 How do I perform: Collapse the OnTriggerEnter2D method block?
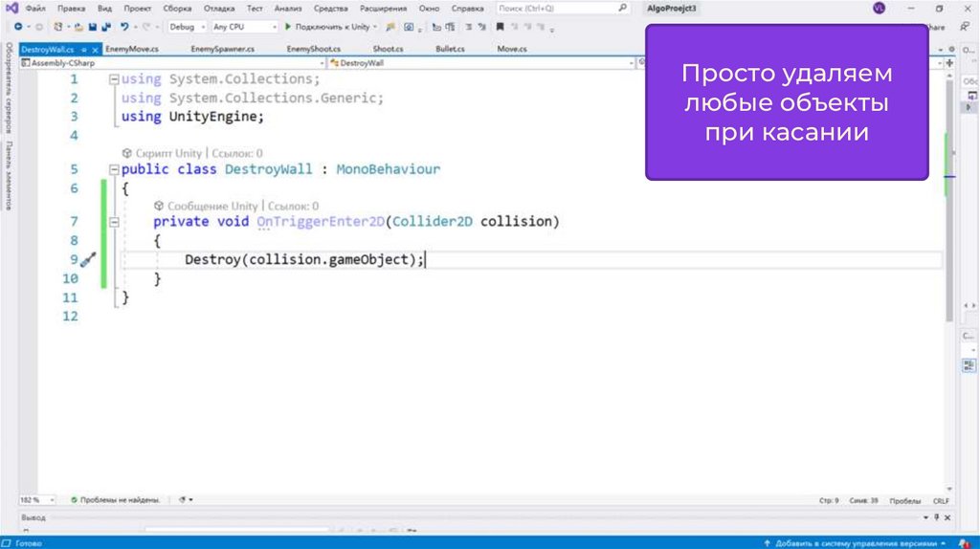(114, 222)
